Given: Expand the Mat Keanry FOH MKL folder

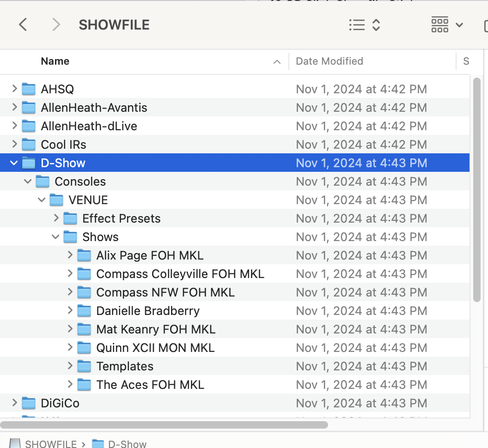Looking at the screenshot, I should point(70,329).
